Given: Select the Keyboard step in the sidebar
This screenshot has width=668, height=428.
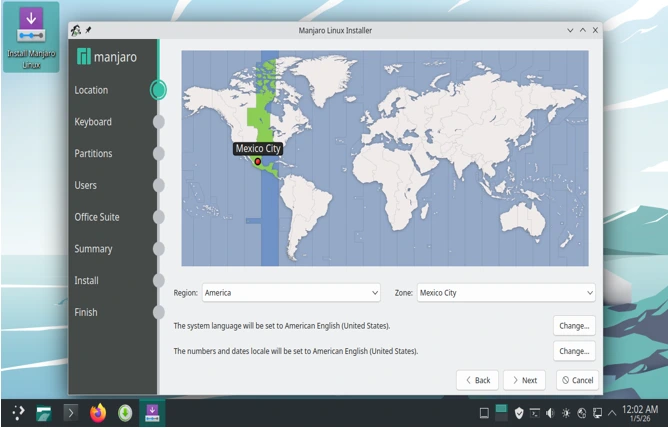Looking at the screenshot, I should coord(93,122).
